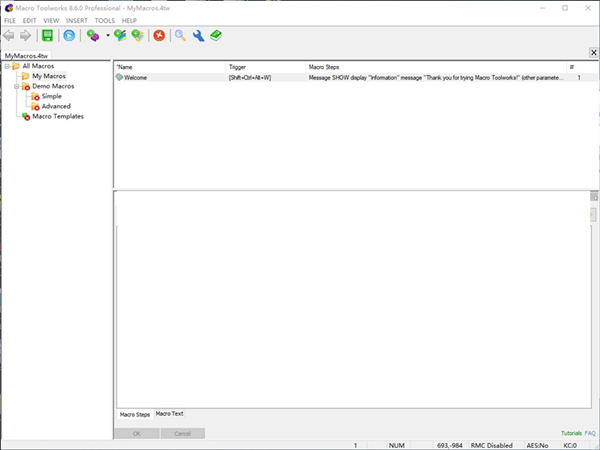
Task: Click the small icon atop editor's right edge
Action: pos(594,197)
